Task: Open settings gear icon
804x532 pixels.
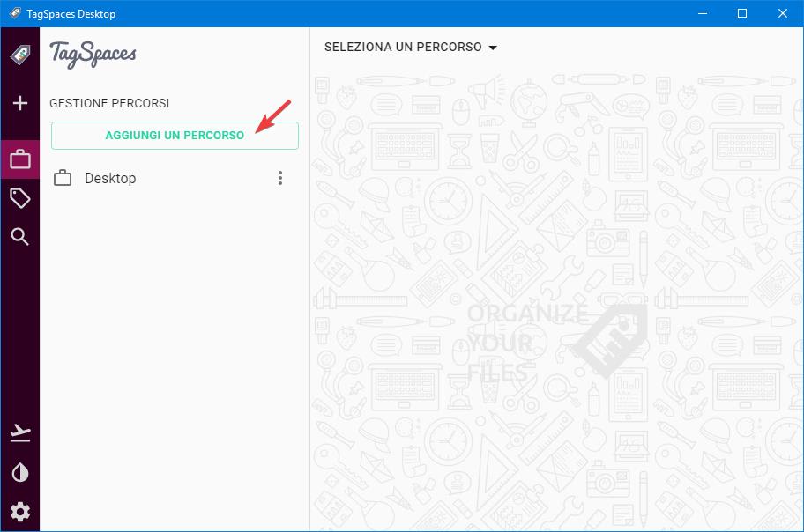Action: click(20, 512)
